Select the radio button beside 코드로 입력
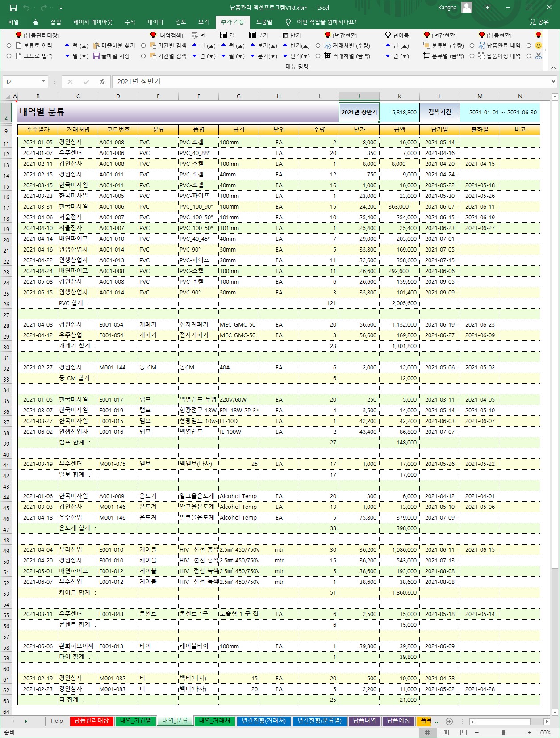 (8, 56)
